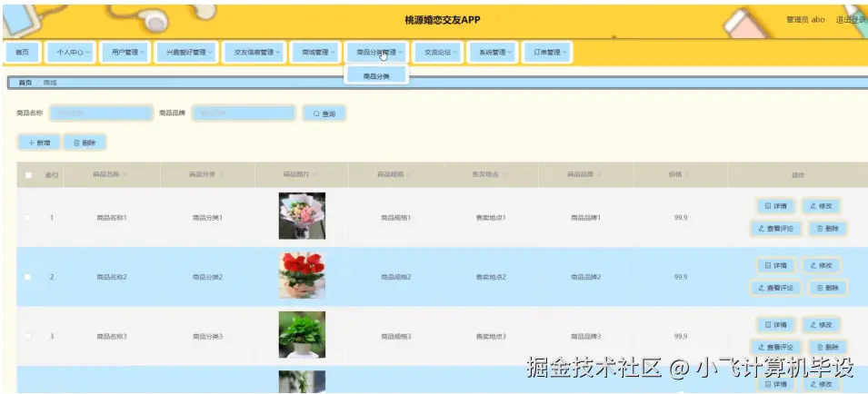The width and height of the screenshot is (868, 394).
Task: Select the 售卖地点1 cell
Action: click(x=491, y=218)
